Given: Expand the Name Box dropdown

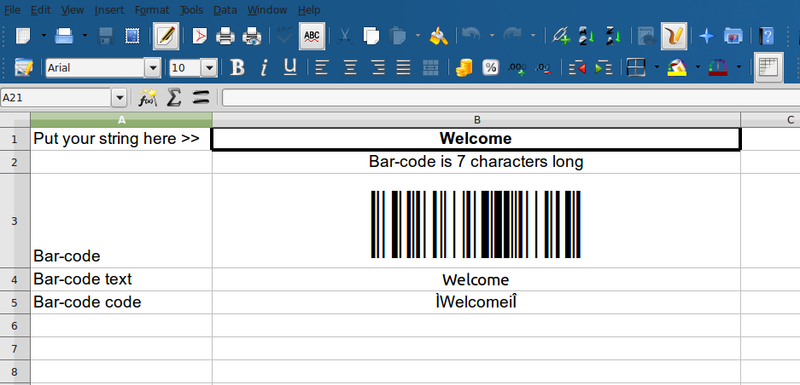Looking at the screenshot, I should [x=119, y=98].
